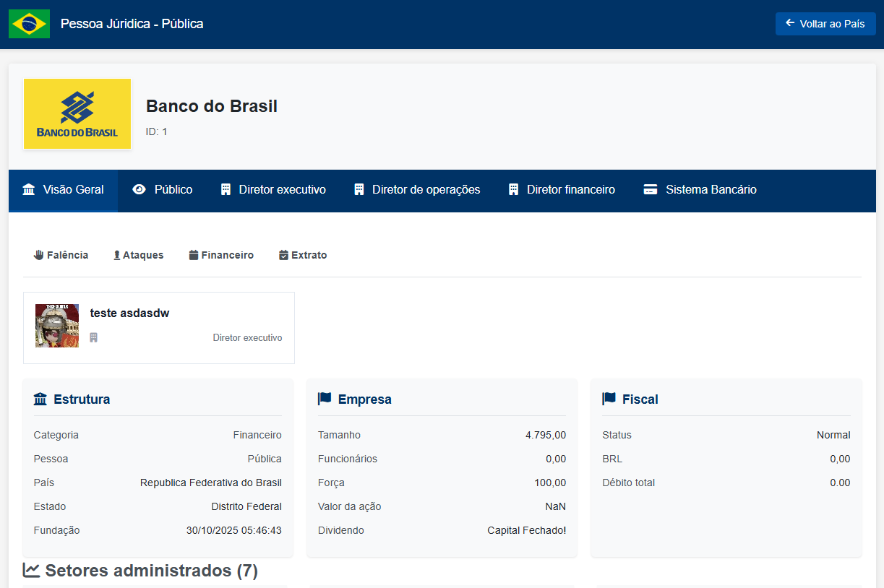Click the card icon of Sistema Bancário
The image size is (884, 588).
click(x=651, y=190)
